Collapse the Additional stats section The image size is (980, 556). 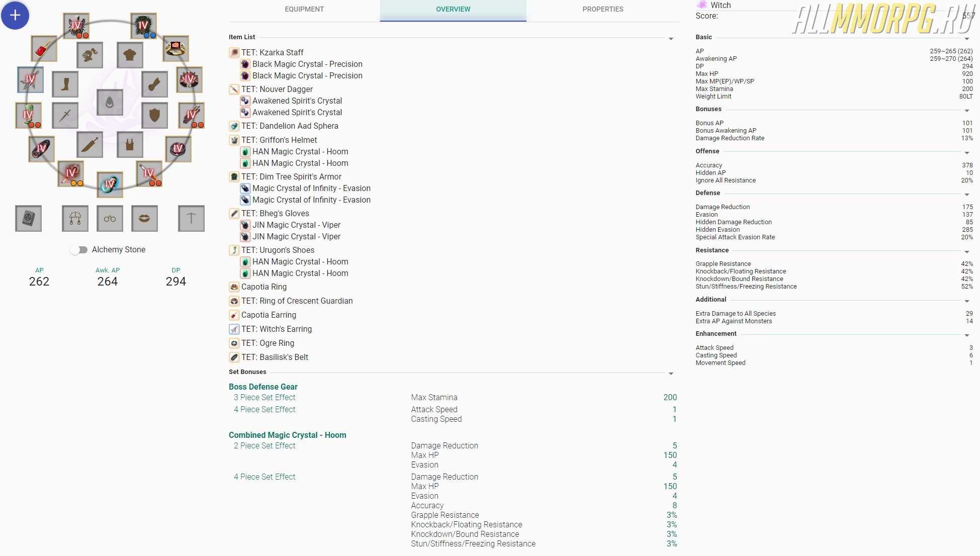tap(966, 301)
